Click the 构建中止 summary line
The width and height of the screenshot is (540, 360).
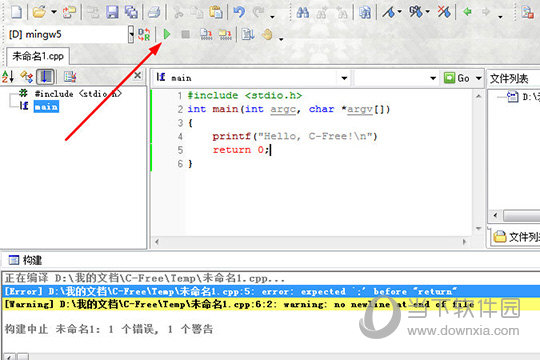pos(108,329)
